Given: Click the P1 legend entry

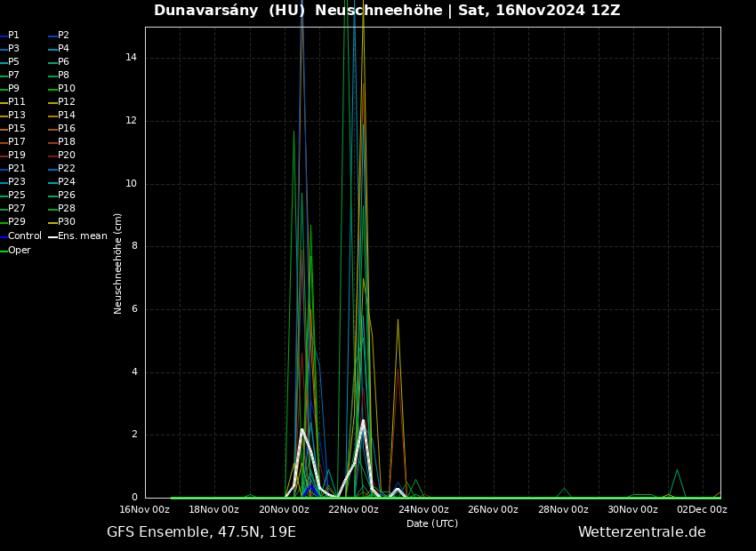Looking at the screenshot, I should pyautogui.click(x=13, y=36).
